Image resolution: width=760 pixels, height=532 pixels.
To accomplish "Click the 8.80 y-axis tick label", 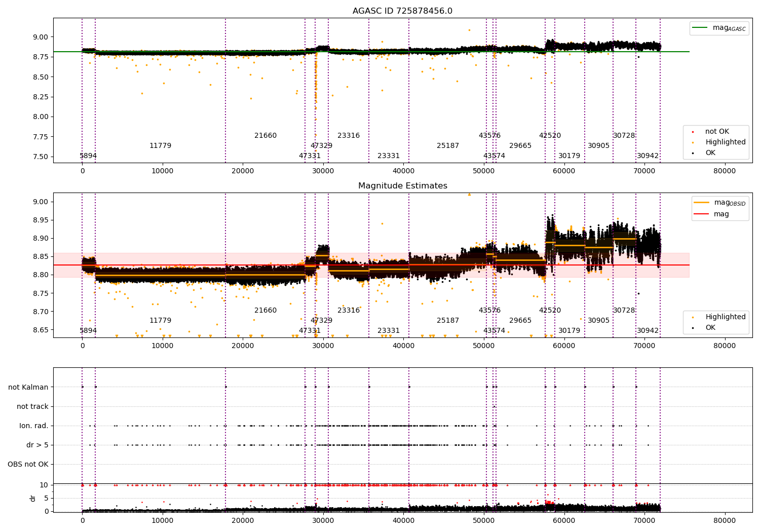I will pos(41,275).
